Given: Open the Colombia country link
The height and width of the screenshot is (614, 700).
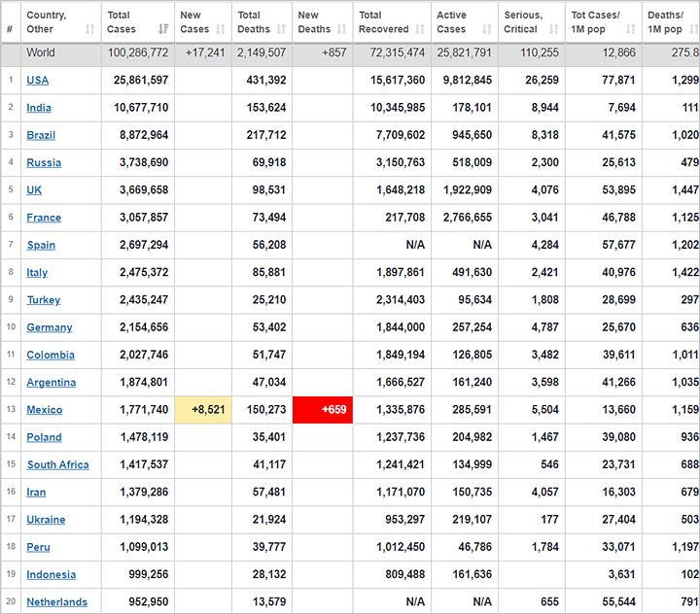Looking at the screenshot, I should coord(51,356).
